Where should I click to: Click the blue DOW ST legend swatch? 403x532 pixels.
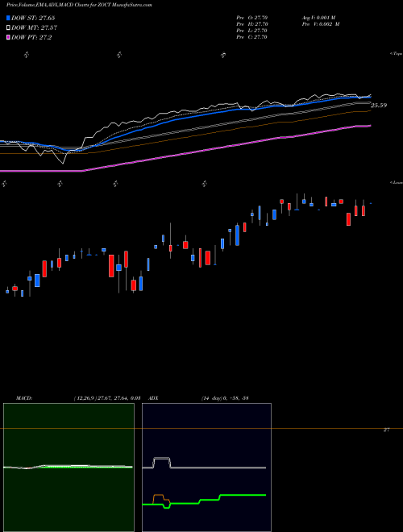pos(8,18)
